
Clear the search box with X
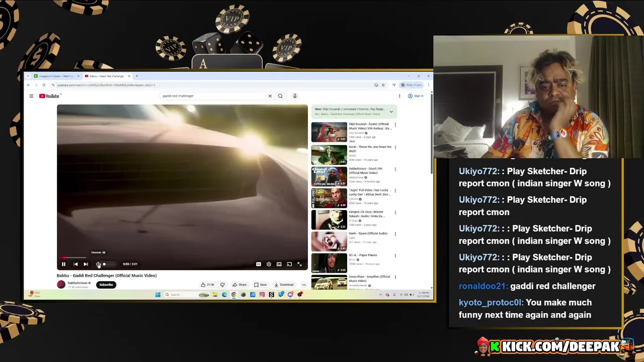[x=270, y=96]
